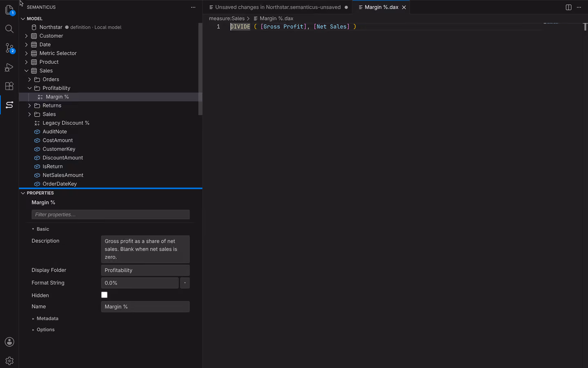Expand the Returns folder
The height and width of the screenshot is (368, 588).
29,105
